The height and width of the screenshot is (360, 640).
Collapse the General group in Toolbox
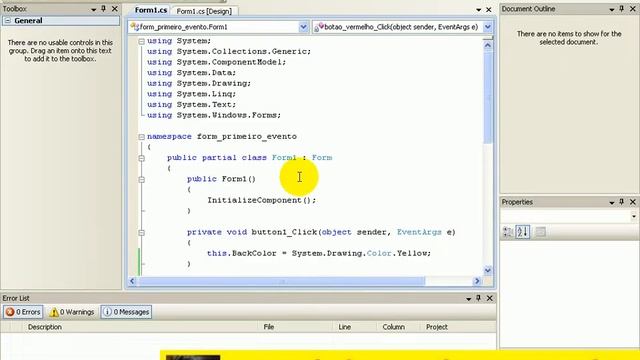[8, 20]
